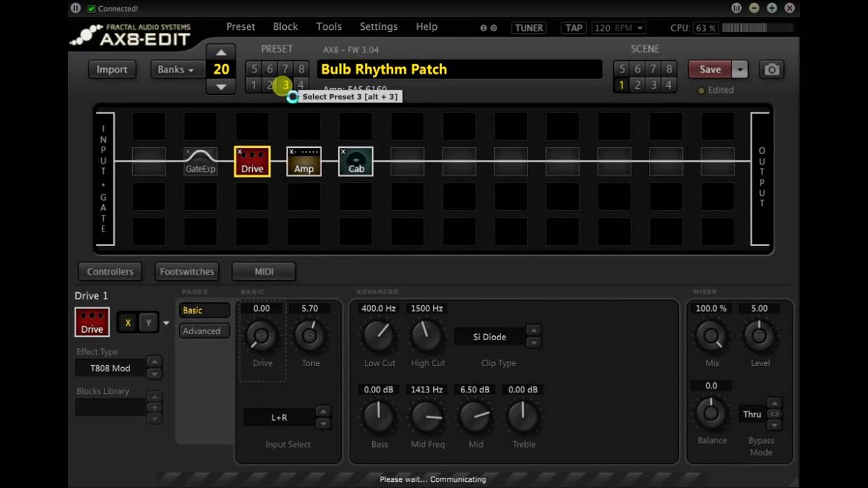Open the Blocks Library field

[x=111, y=407]
